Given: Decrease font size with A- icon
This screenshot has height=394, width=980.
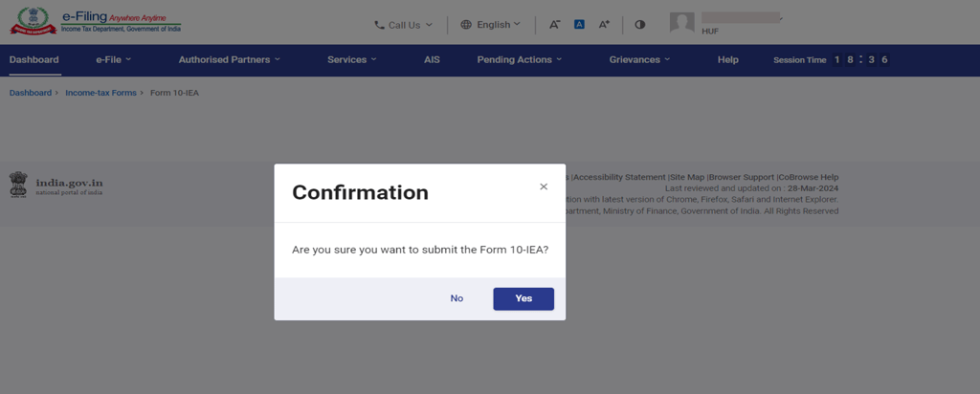Looking at the screenshot, I should [x=554, y=25].
